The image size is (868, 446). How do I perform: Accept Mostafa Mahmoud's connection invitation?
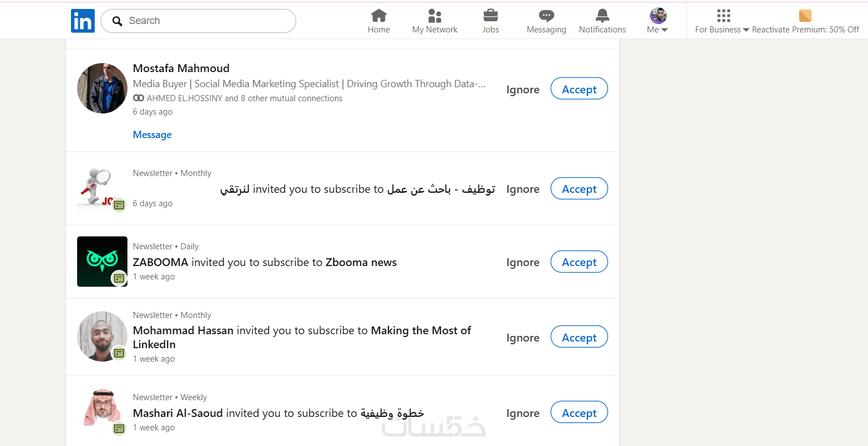pos(579,89)
